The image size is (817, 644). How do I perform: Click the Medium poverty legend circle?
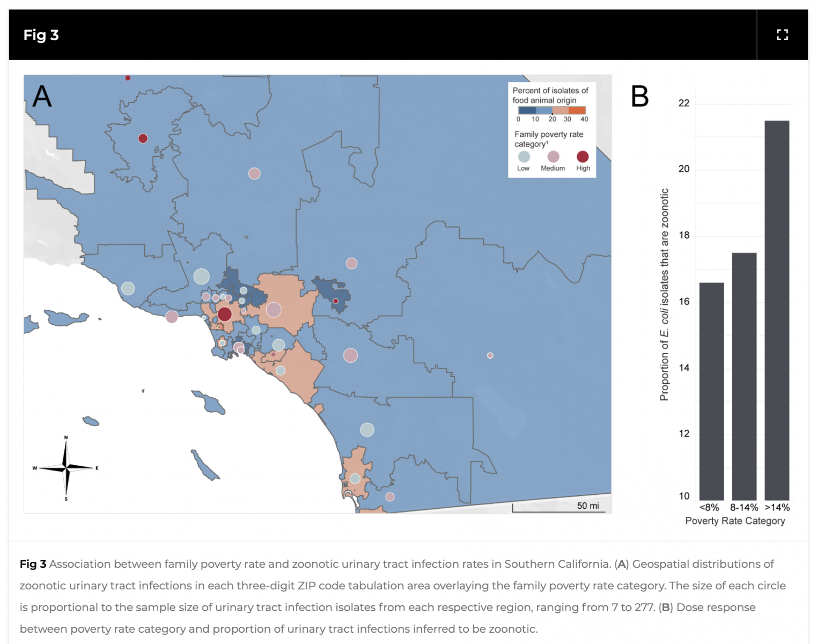(x=553, y=157)
